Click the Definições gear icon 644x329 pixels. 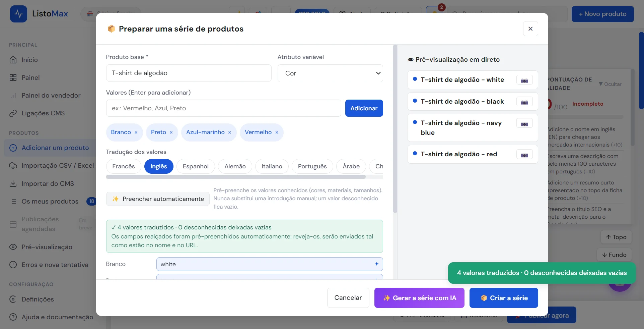click(13, 299)
